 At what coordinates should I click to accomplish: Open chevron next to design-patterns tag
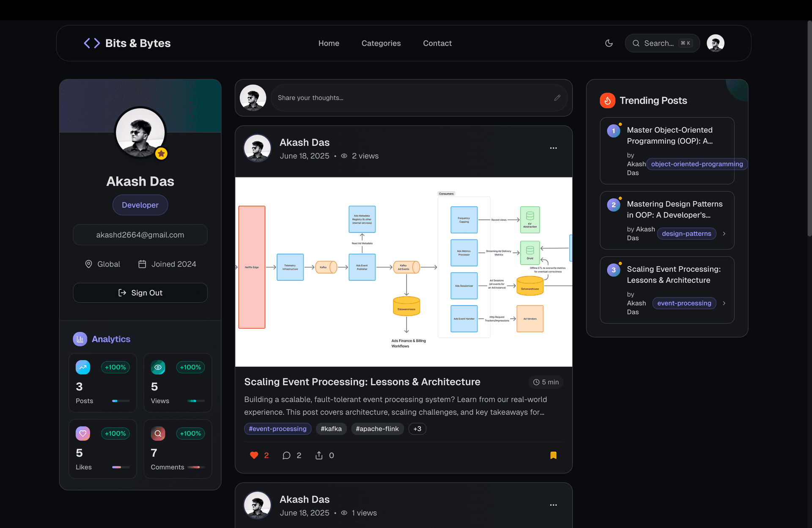[x=724, y=234]
